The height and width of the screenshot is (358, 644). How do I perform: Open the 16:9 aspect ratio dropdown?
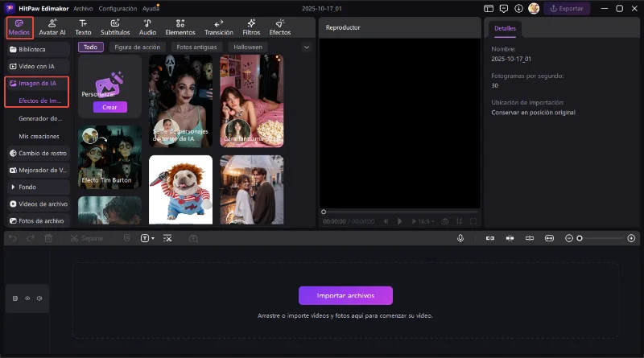pos(423,221)
